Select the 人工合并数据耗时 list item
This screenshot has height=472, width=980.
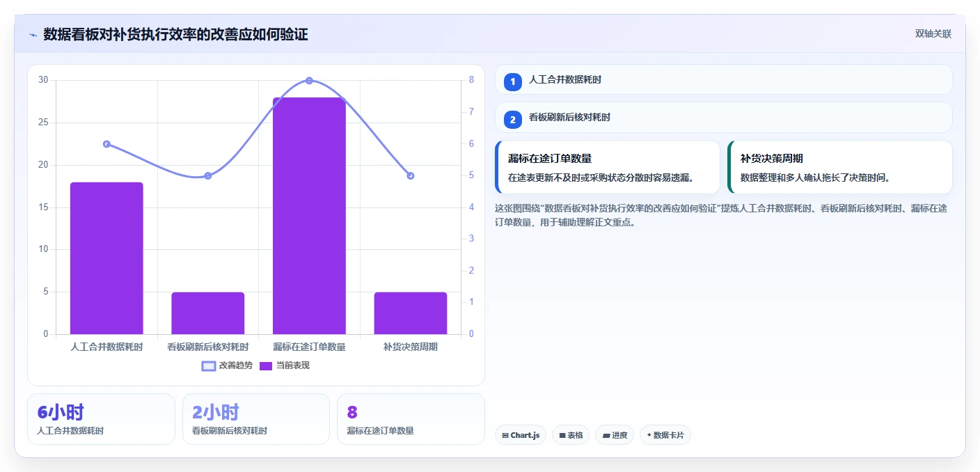[x=723, y=79]
